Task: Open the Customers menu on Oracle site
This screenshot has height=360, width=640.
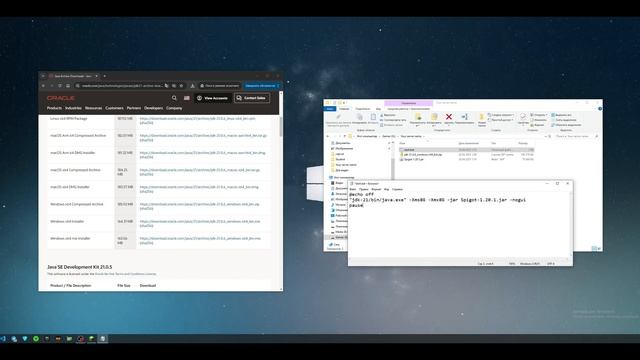Action: [x=114, y=108]
